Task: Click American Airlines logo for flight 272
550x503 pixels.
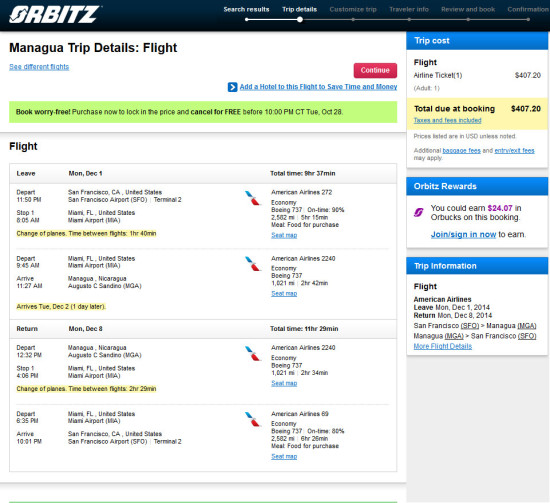Action: [x=253, y=198]
